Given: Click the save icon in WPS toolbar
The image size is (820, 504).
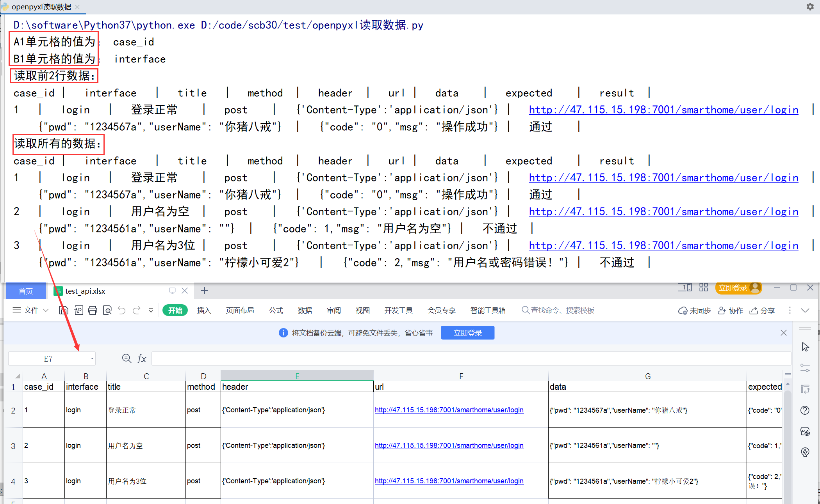Looking at the screenshot, I should pyautogui.click(x=64, y=311).
